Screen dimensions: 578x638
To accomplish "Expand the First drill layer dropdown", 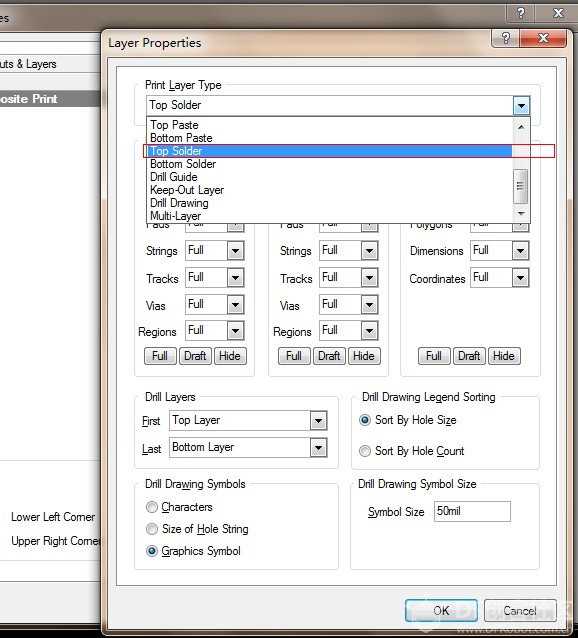I will 318,421.
